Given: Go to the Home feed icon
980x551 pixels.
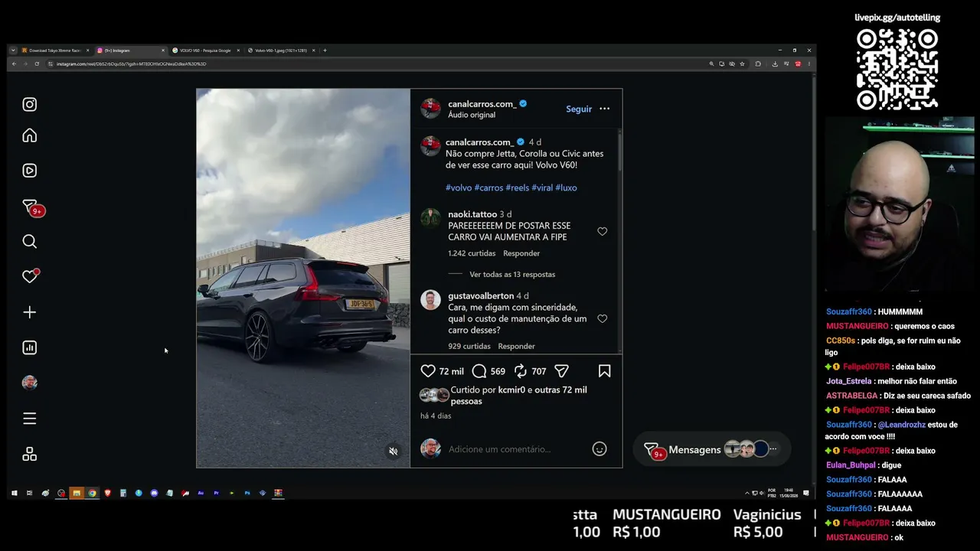Looking at the screenshot, I should point(29,135).
